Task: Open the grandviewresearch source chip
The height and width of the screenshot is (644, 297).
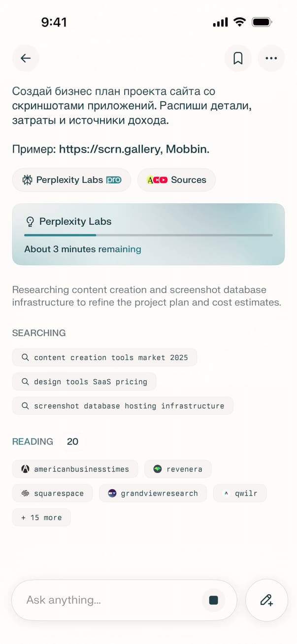Action: pyautogui.click(x=153, y=493)
